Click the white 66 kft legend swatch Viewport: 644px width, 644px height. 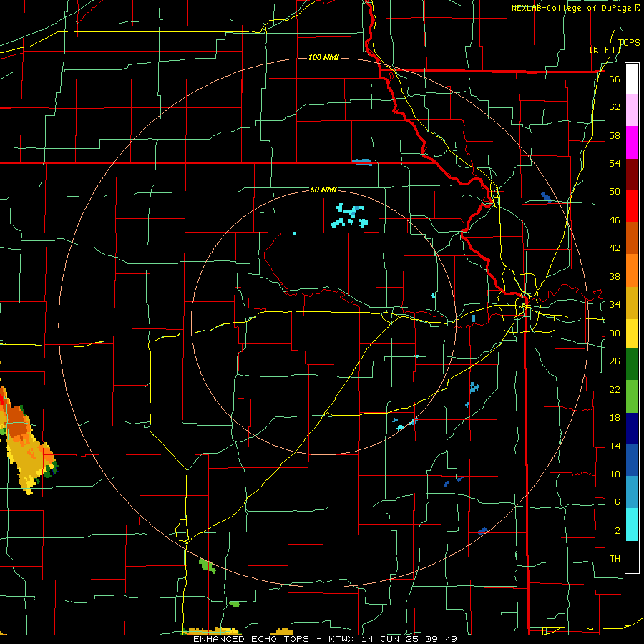coord(632,79)
